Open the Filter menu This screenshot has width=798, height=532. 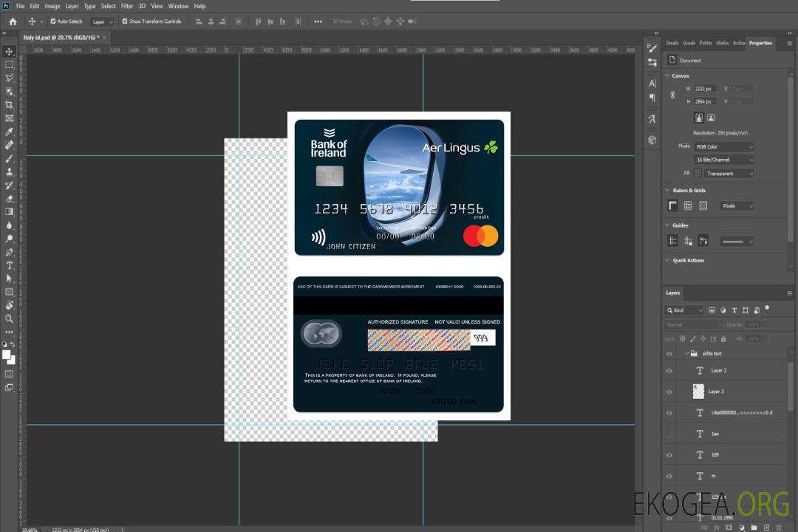coord(127,6)
